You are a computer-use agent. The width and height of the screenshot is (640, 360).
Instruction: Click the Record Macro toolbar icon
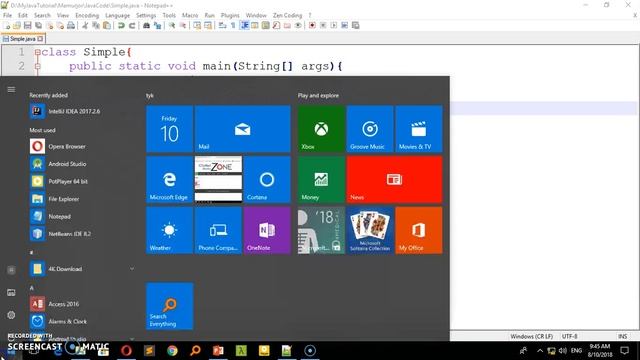312,25
